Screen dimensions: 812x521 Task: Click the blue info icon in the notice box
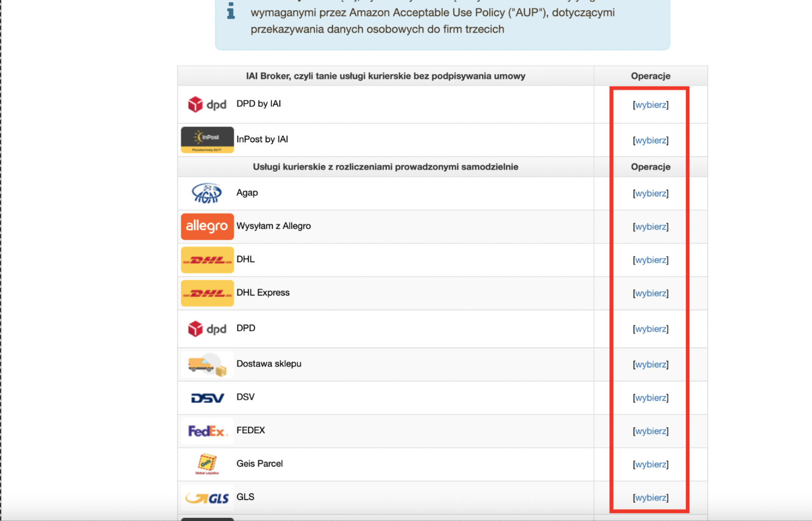coord(231,11)
